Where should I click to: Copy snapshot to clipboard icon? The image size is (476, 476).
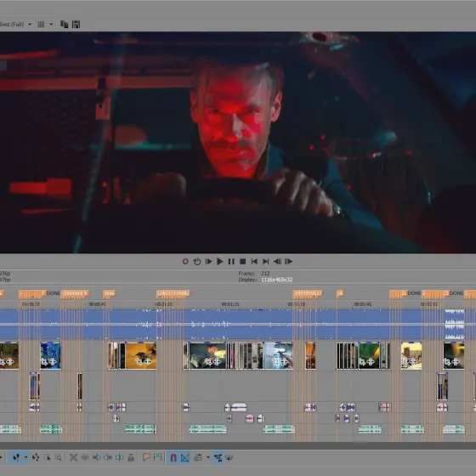(x=64, y=25)
